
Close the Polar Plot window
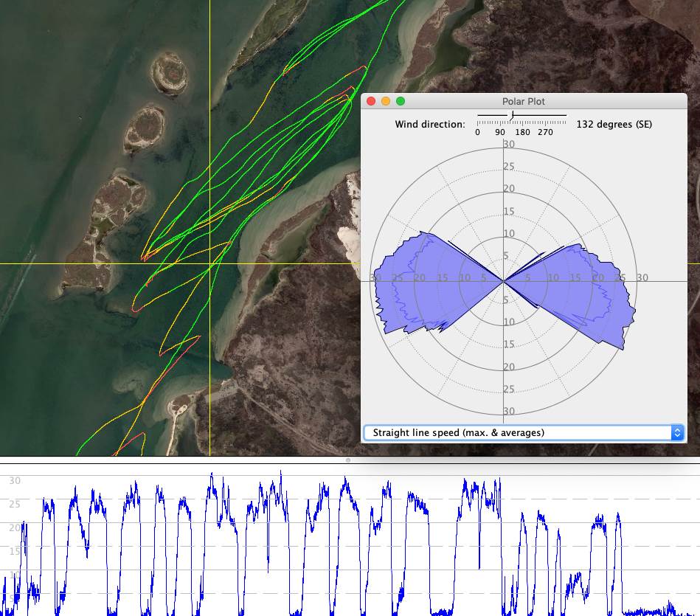click(371, 101)
